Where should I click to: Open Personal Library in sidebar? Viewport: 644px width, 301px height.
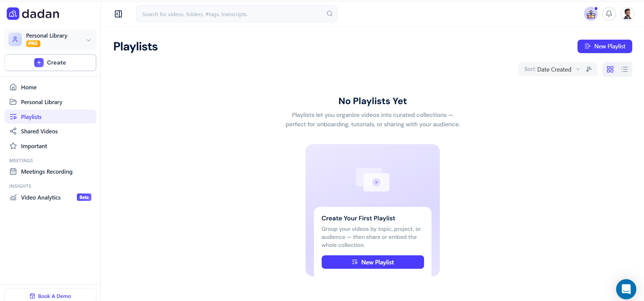[50, 102]
